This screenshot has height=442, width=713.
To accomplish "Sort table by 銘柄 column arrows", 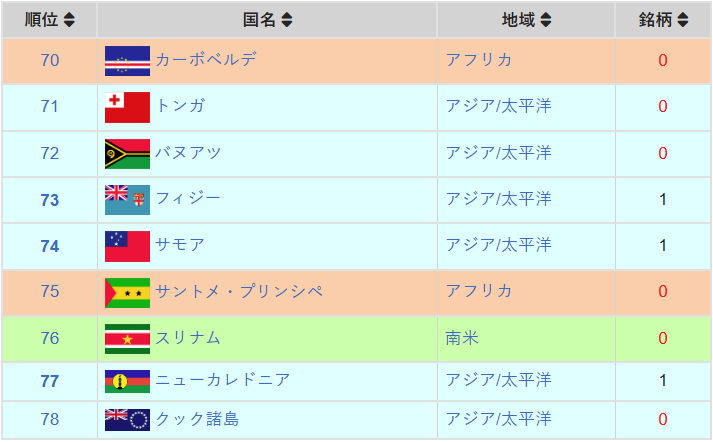I will pos(683,20).
